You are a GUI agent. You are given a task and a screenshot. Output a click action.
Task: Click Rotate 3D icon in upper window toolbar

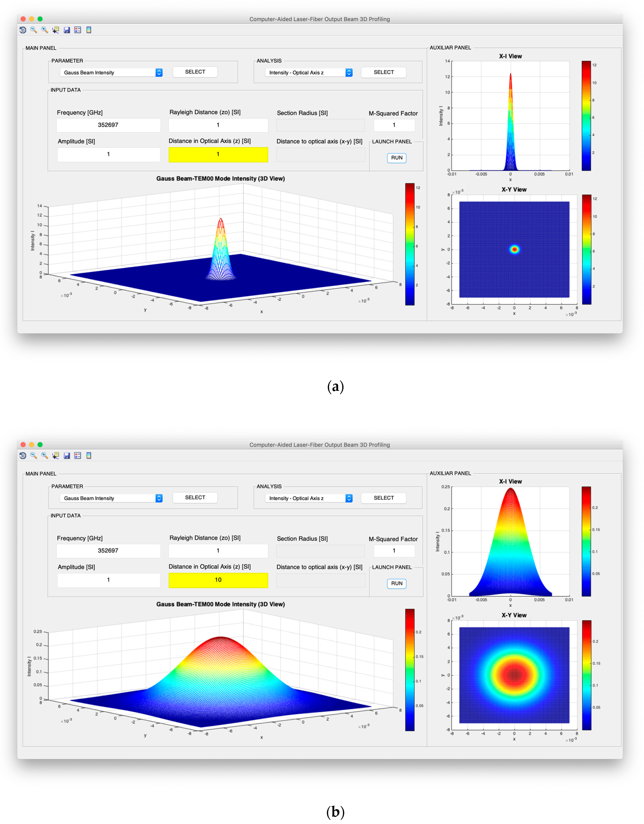click(23, 30)
